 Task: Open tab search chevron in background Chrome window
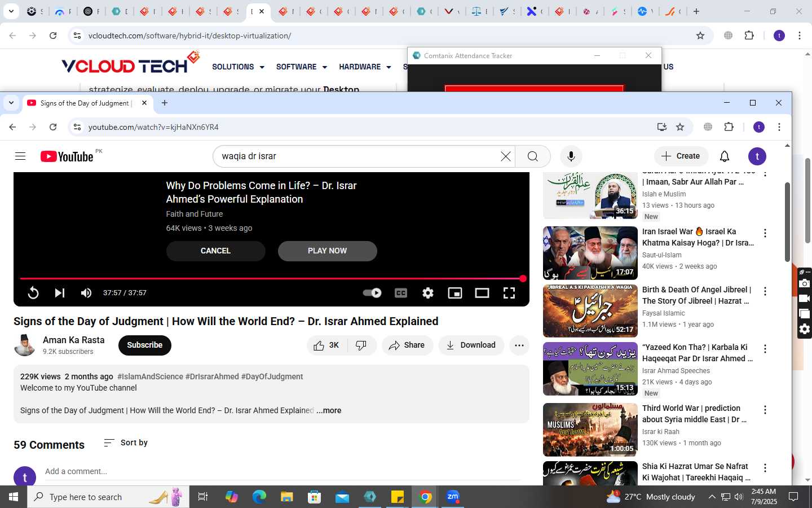[11, 11]
